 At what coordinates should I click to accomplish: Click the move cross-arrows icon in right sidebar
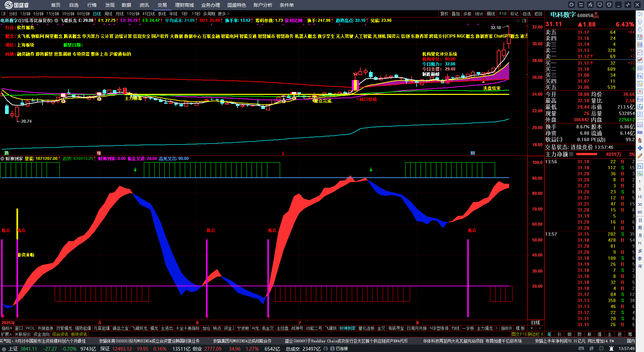[640, 148]
